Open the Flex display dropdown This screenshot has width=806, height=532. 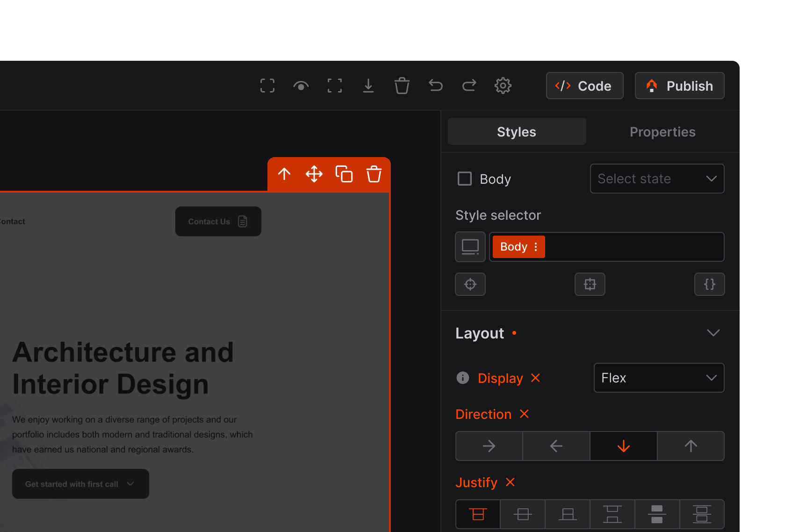coord(659,378)
